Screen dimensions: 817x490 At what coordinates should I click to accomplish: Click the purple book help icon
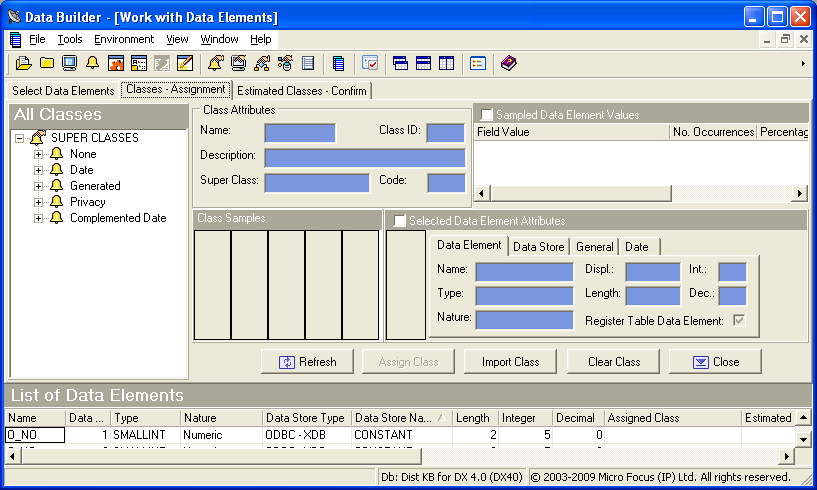(509, 63)
